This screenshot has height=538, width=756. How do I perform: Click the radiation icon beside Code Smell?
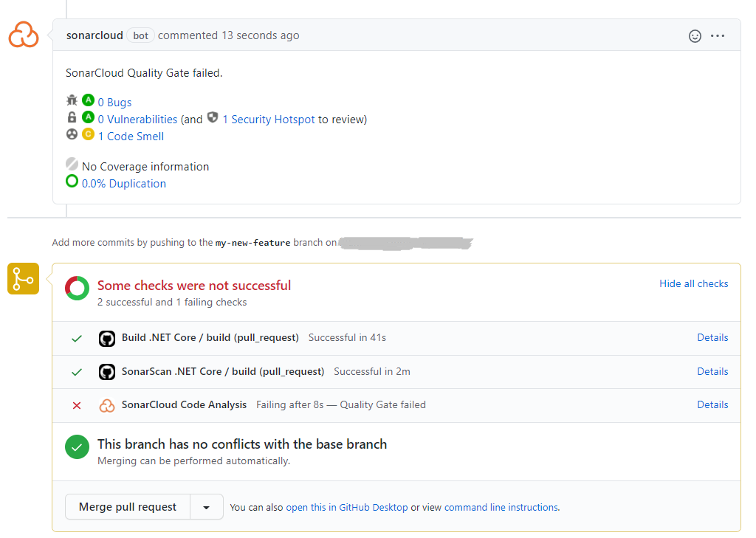72,134
